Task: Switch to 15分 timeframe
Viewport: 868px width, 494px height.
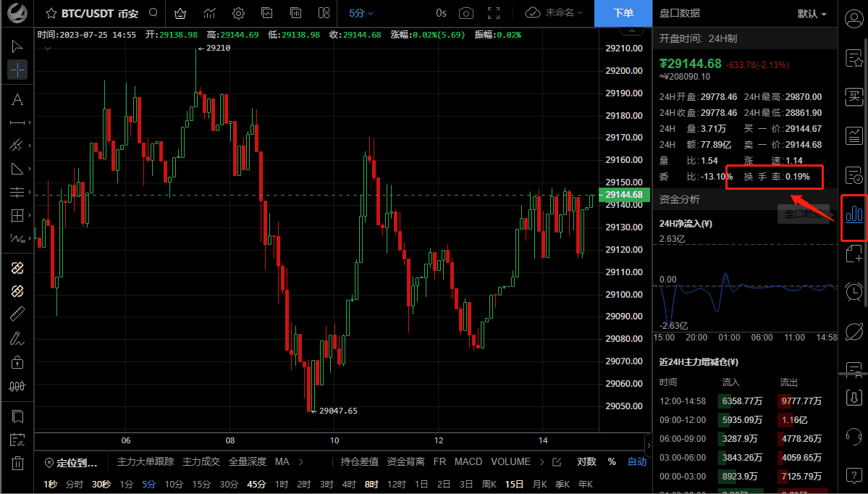Action: pyautogui.click(x=201, y=485)
